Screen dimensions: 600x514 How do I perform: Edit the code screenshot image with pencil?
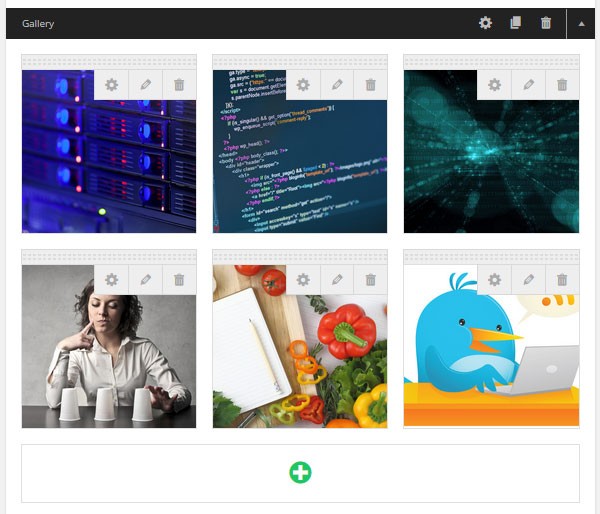click(x=337, y=85)
